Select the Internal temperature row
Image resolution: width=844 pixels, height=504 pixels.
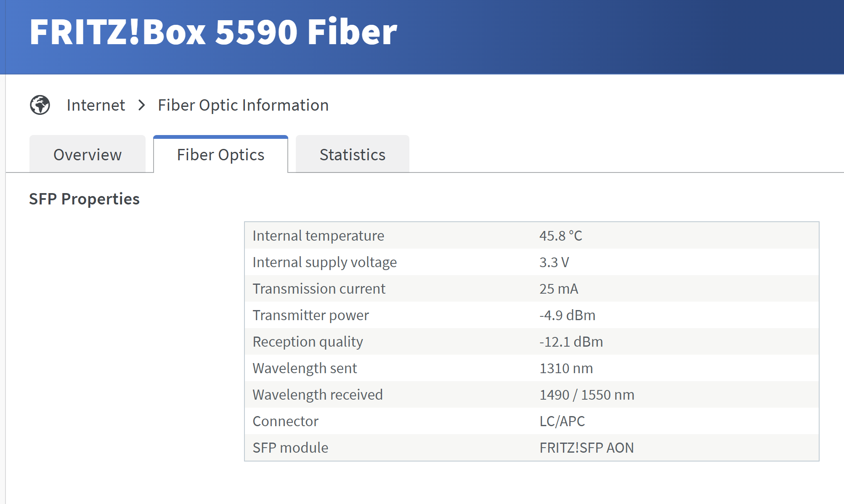pos(532,236)
